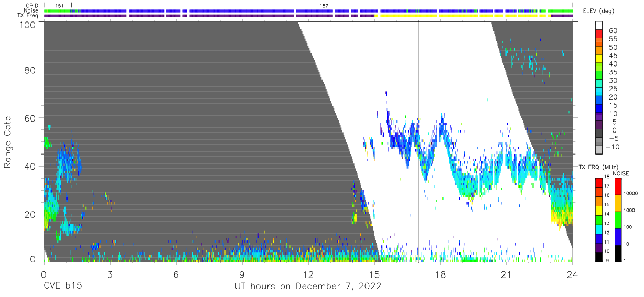The image size is (644, 297).
Task: Click the y-axis range gate tick '60'
Action: point(31,118)
